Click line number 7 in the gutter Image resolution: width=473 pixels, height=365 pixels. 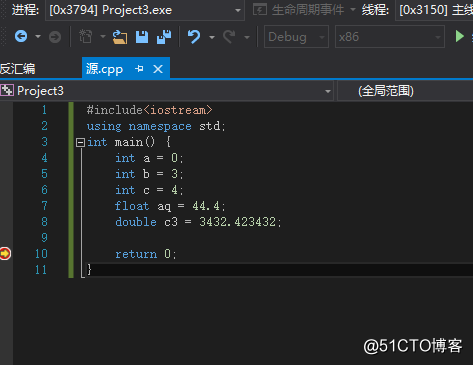44,206
